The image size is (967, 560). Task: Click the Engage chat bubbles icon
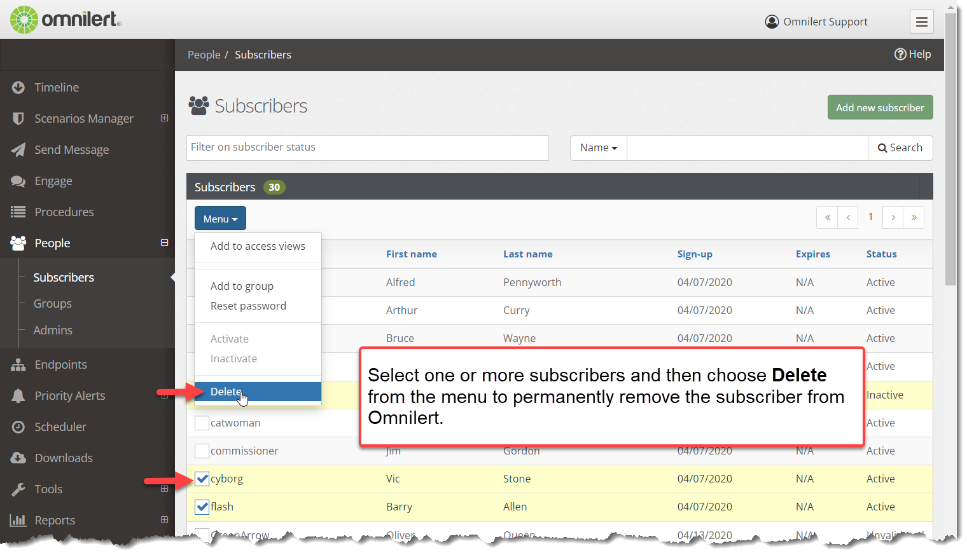pos(18,181)
